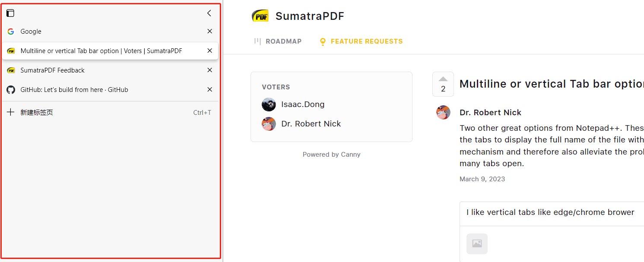644x262 pixels.
Task: Click the SumatraPDF Feedback tab favicon
Action: (11, 70)
